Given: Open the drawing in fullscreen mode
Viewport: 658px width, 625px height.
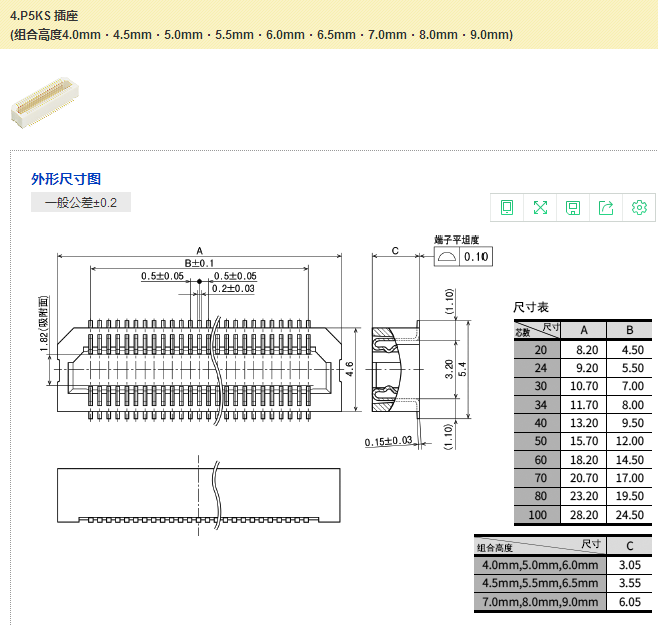Looking at the screenshot, I should coord(540,207).
